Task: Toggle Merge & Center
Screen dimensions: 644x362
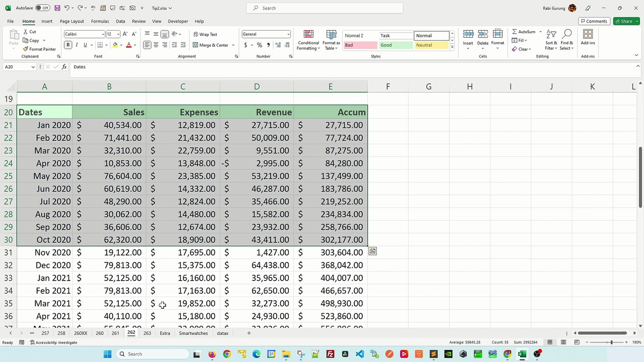Action: click(x=210, y=45)
